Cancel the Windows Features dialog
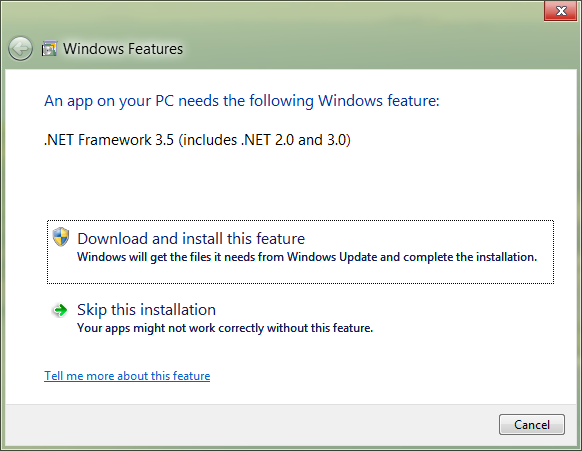 point(532,425)
